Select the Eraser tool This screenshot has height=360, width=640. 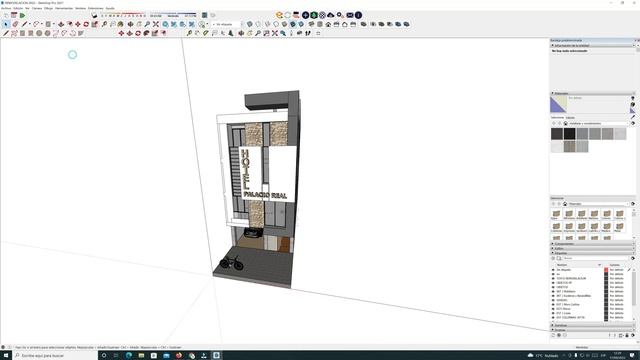[x=15, y=24]
